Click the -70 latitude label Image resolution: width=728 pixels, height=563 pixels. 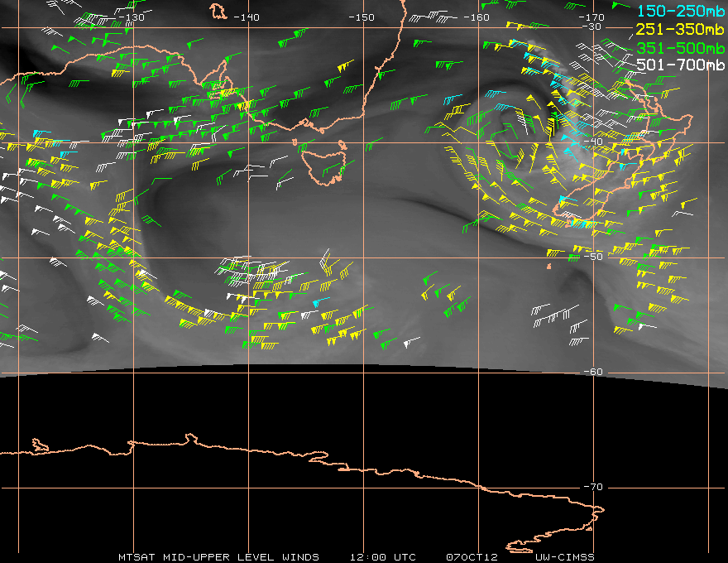[x=593, y=487]
